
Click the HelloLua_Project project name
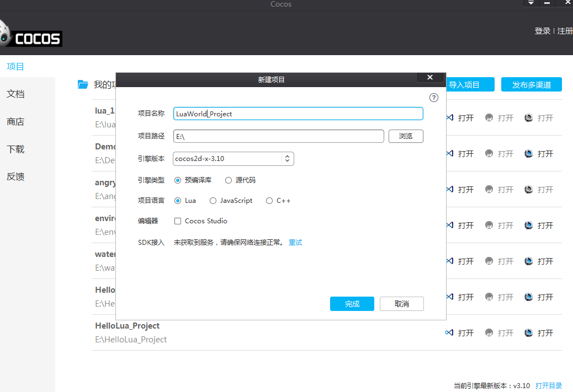click(x=127, y=326)
